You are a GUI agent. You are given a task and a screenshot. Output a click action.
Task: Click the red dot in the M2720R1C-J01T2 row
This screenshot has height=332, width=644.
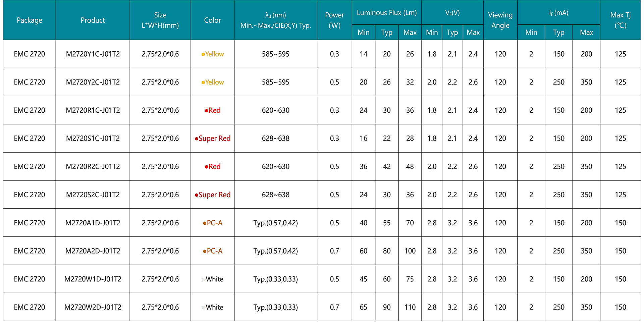(x=207, y=111)
